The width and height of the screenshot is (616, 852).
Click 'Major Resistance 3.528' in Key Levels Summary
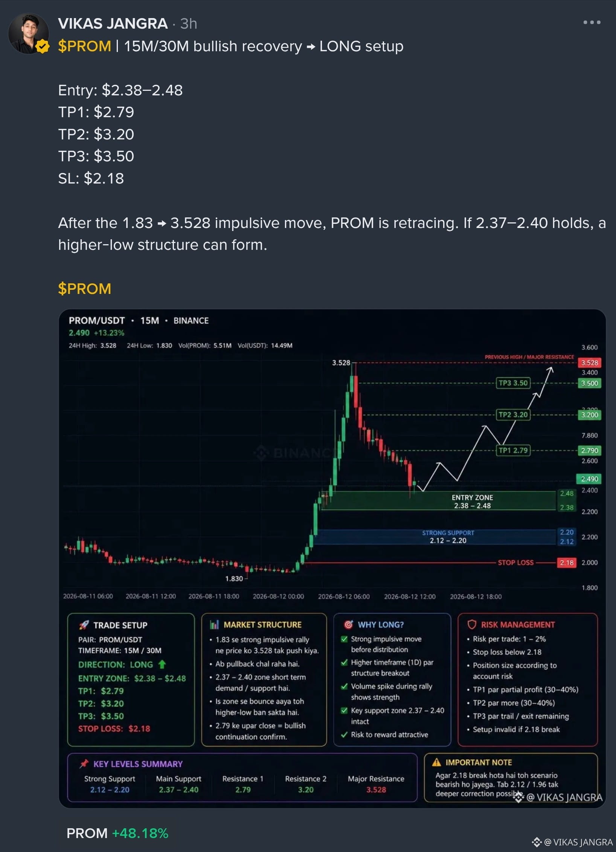click(376, 784)
